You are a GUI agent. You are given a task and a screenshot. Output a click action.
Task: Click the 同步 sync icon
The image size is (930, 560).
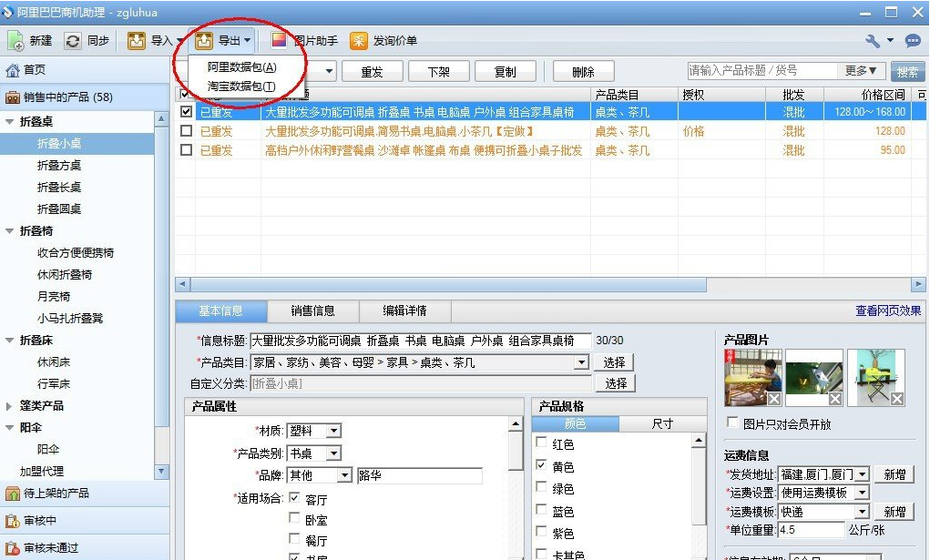[x=72, y=41]
